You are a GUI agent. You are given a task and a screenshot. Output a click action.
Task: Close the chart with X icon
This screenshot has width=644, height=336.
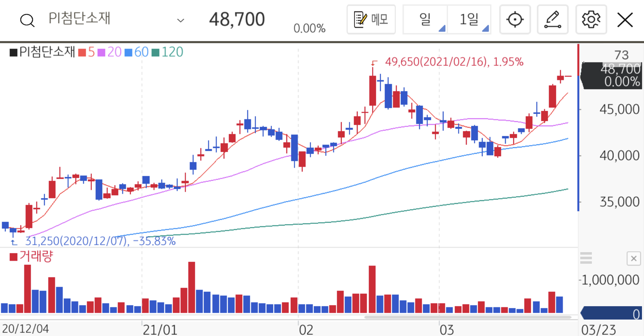click(x=625, y=20)
